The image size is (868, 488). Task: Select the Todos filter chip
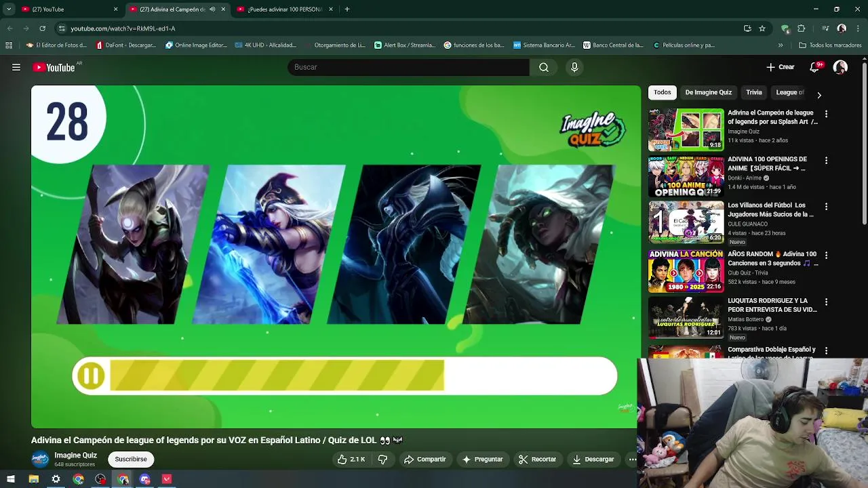663,93
